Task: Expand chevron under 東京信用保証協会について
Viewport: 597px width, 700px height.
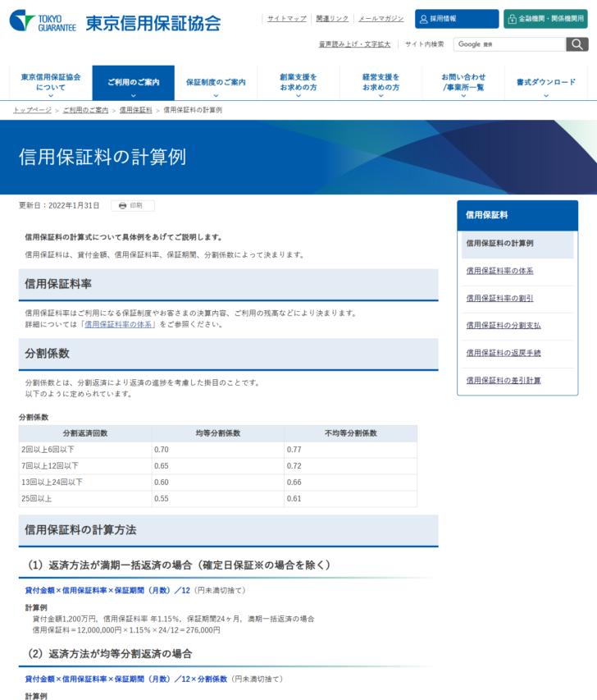Action: tap(51, 95)
